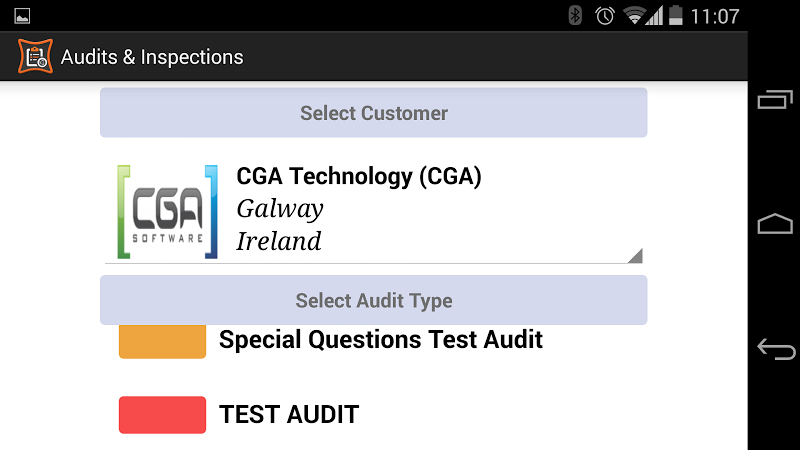800x450 pixels.
Task: Click the Select Audit Type header button
Action: (373, 300)
